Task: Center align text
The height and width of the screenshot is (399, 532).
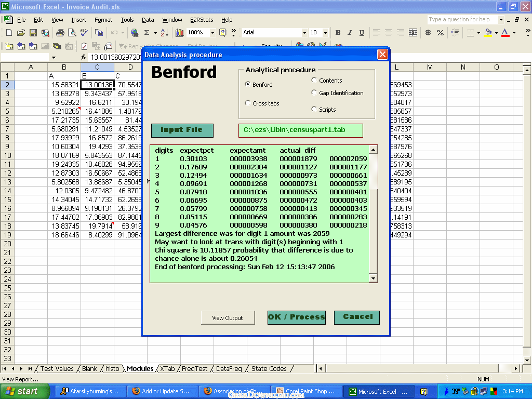Action: [389, 33]
